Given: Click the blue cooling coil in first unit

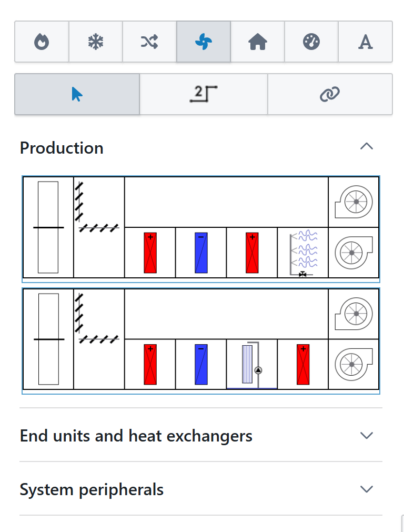Looking at the screenshot, I should [201, 253].
